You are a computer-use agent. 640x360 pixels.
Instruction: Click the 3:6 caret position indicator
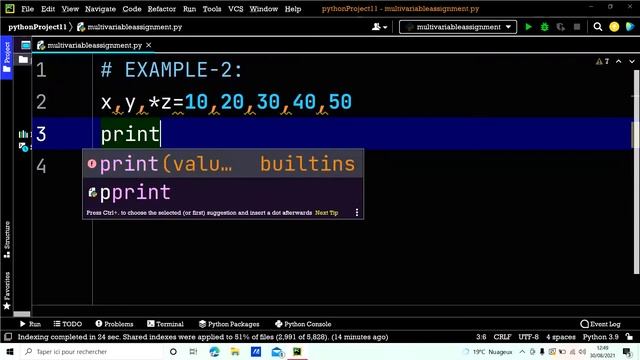point(481,337)
